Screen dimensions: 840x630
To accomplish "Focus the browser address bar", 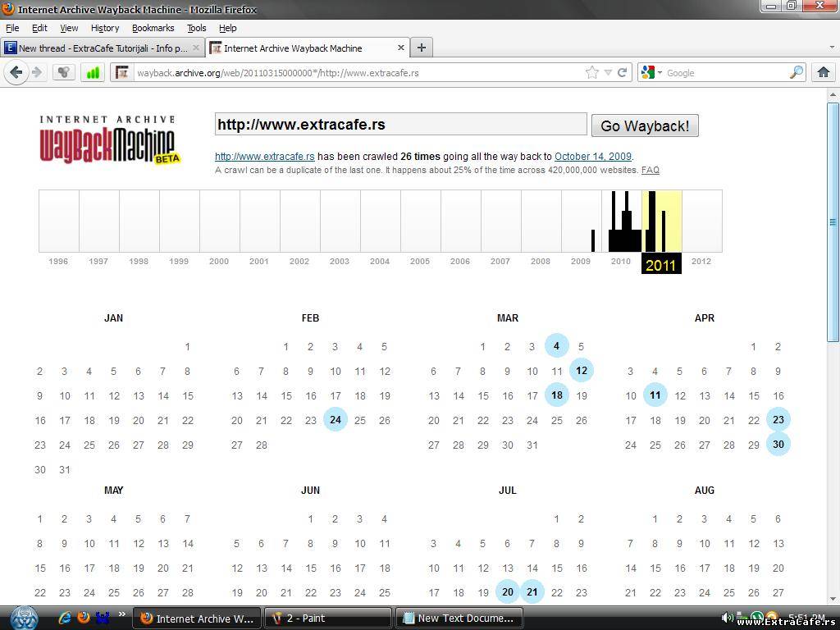I will (x=358, y=73).
